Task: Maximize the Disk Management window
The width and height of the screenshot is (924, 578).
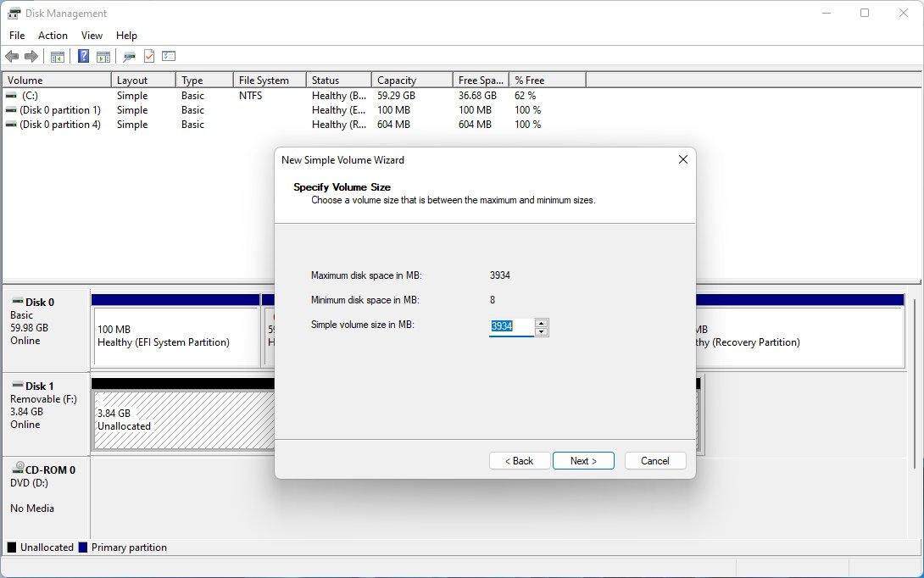Action: click(865, 13)
